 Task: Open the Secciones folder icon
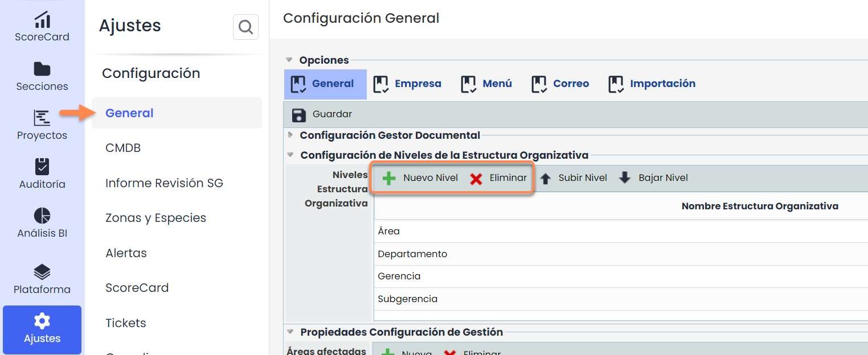[x=42, y=69]
